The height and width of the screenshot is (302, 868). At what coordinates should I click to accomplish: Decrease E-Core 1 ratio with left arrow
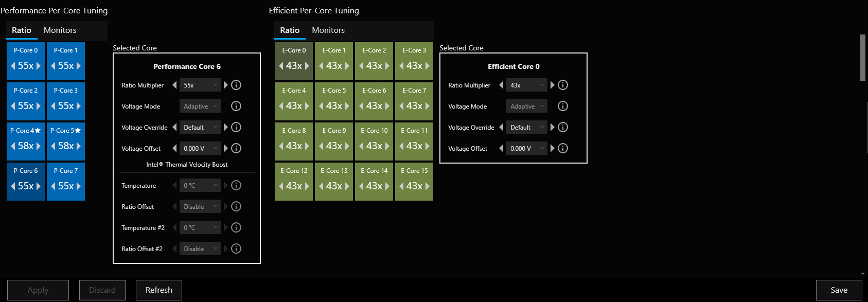click(x=321, y=66)
